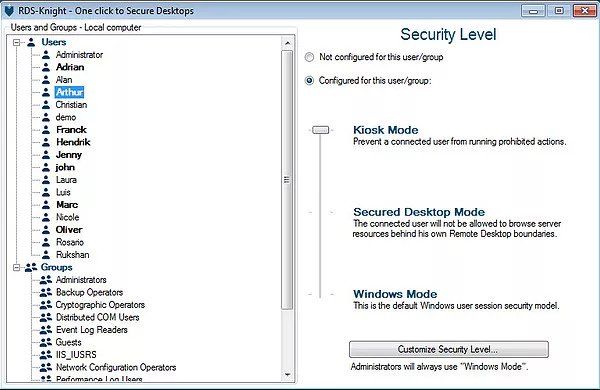Set slider to the Secured Desktop Mode tick
This screenshot has width=600, height=390.
(x=321, y=212)
